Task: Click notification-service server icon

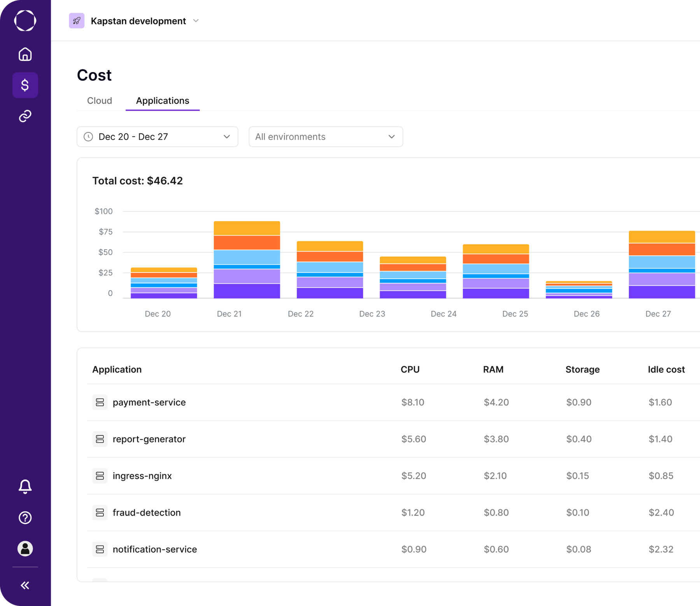Action: [100, 549]
